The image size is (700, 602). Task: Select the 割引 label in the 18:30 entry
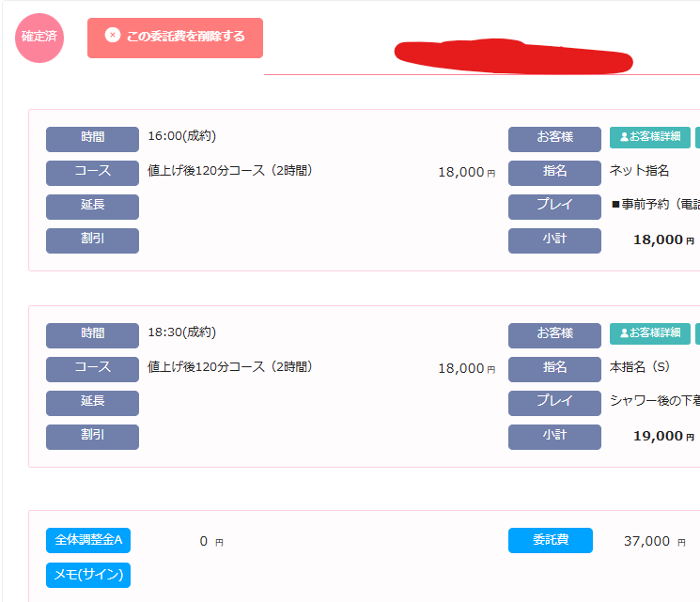92,437
